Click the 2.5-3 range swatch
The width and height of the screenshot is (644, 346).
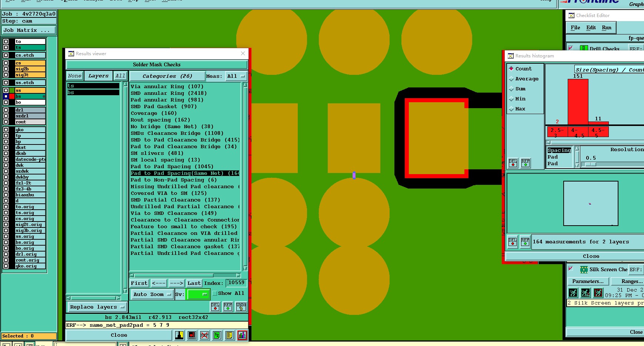click(557, 132)
